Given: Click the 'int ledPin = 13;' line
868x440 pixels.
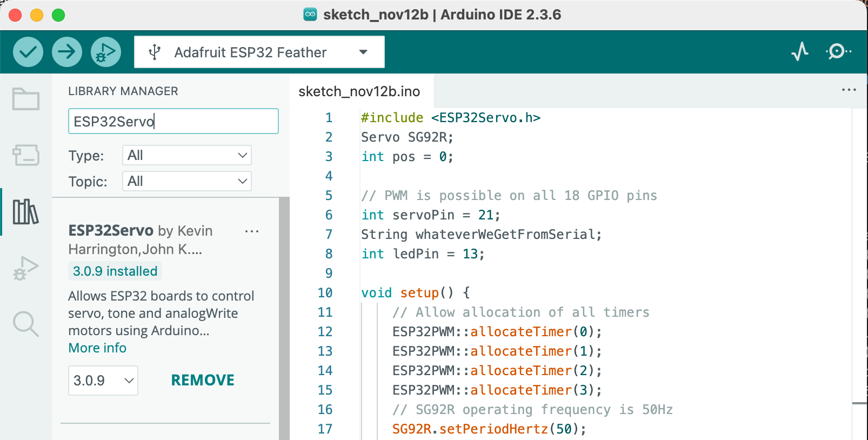Looking at the screenshot, I should click(423, 254).
